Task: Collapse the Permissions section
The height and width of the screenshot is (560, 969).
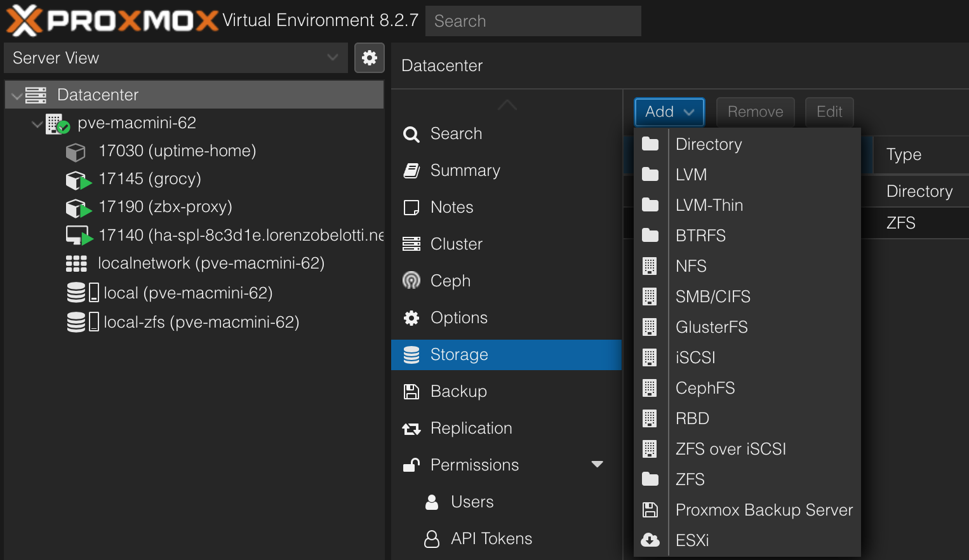Action: pyautogui.click(x=597, y=464)
